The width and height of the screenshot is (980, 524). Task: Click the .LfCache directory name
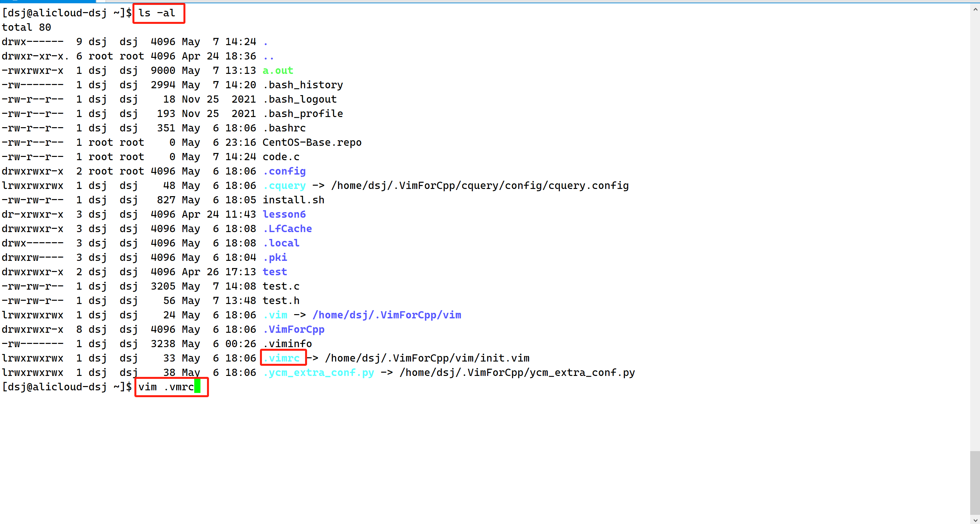coord(287,228)
